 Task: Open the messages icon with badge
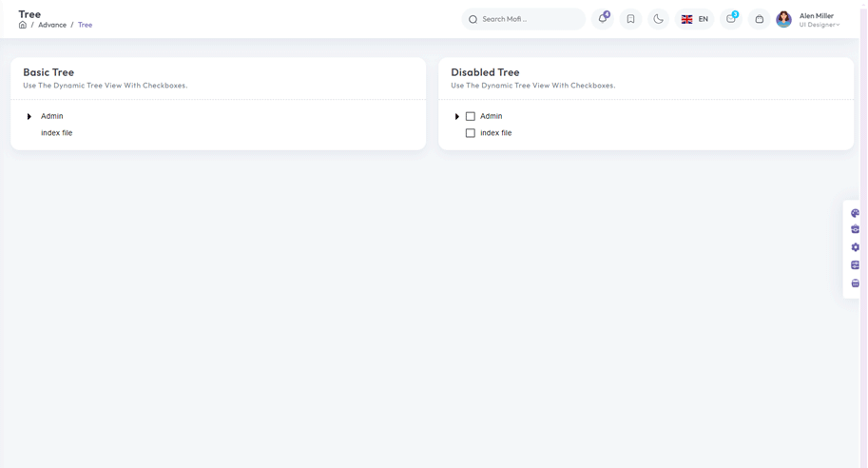tap(730, 19)
